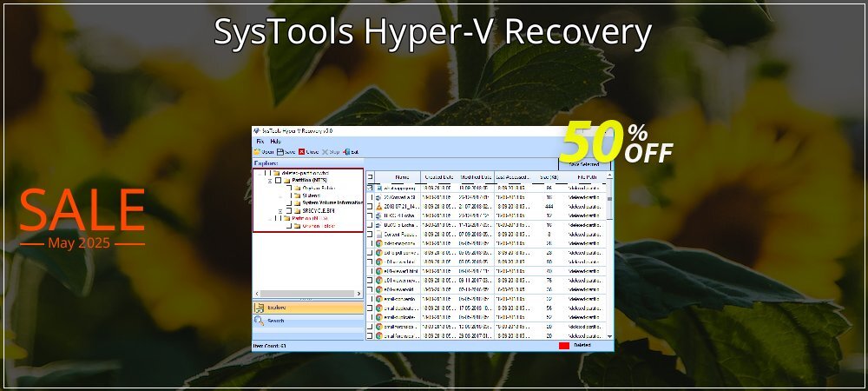The image size is (868, 391).
Task: Check the box for the 76 KB file row
Action: tap(370, 281)
